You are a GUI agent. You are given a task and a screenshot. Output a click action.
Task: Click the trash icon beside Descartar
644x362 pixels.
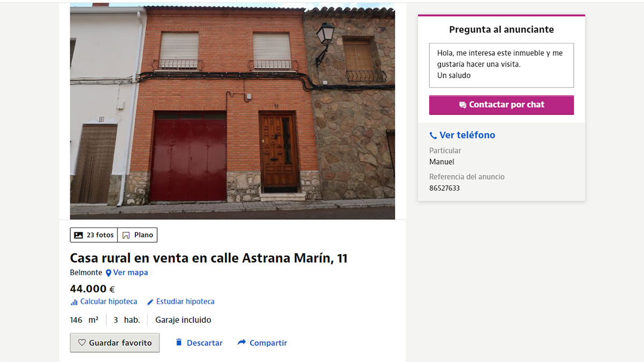pyautogui.click(x=179, y=342)
